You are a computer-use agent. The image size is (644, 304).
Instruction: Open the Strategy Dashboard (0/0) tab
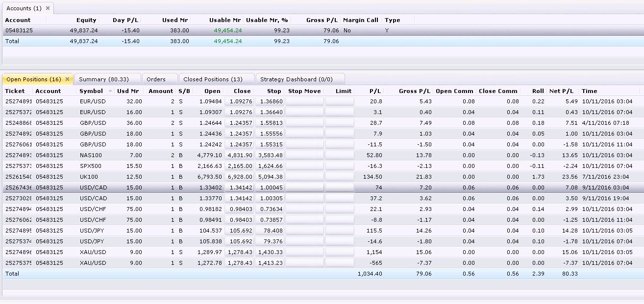point(300,79)
